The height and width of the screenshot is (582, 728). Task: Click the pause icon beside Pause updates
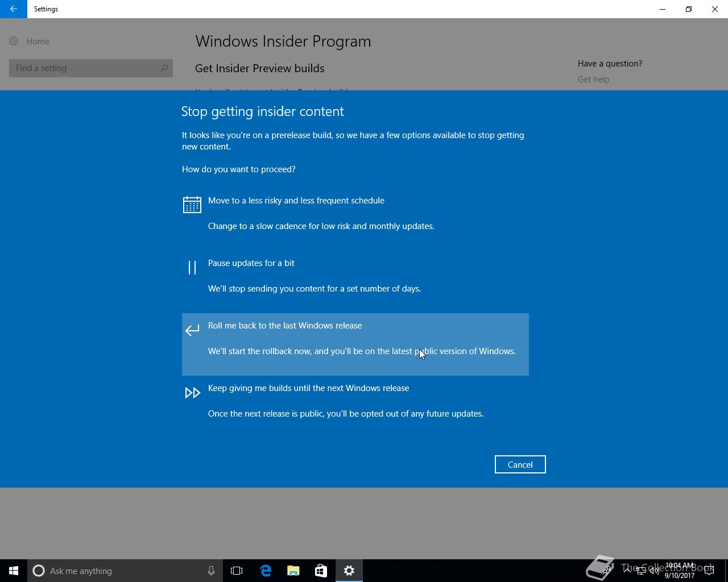pos(192,267)
